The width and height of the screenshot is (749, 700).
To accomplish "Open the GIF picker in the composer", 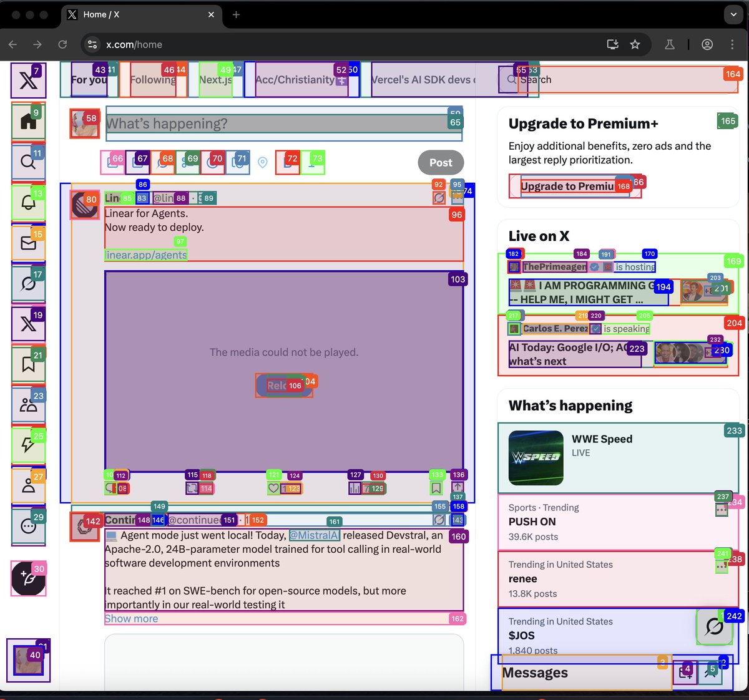I will (x=137, y=162).
